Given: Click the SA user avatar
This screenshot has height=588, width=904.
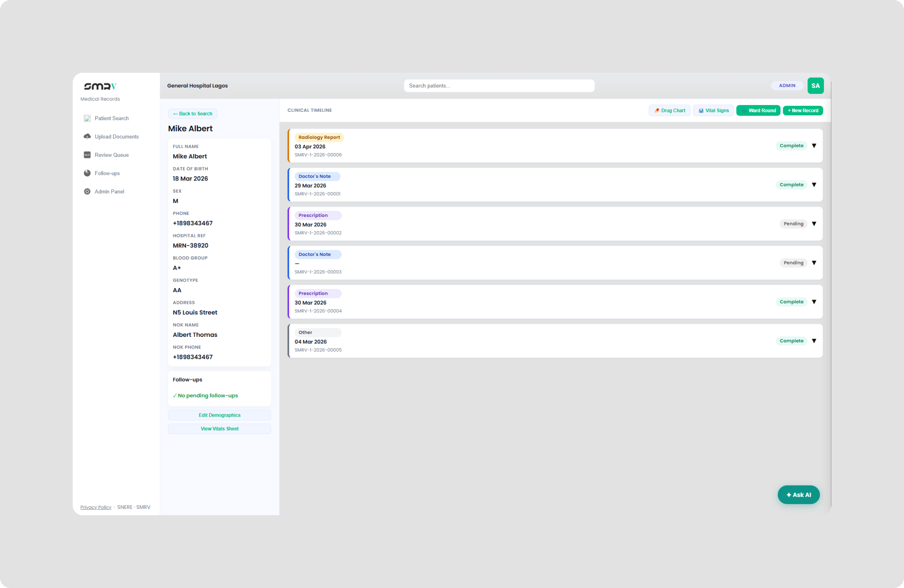Looking at the screenshot, I should 815,86.
